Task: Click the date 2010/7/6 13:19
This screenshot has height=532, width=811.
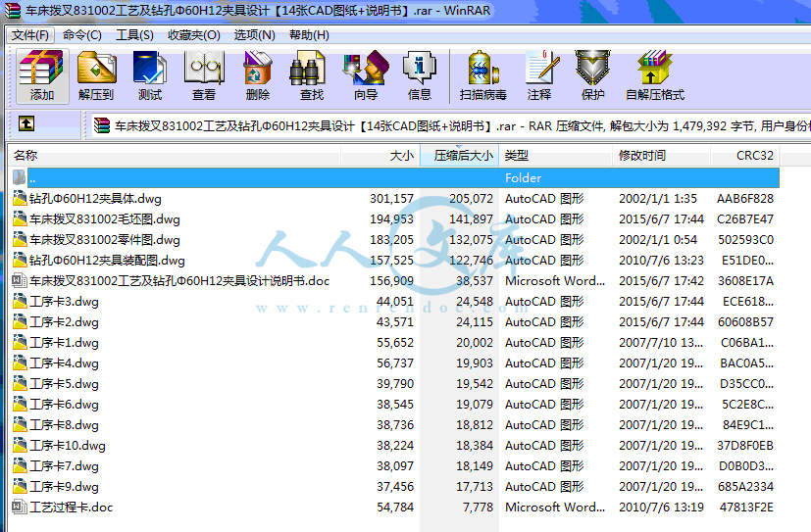Action: point(662,508)
